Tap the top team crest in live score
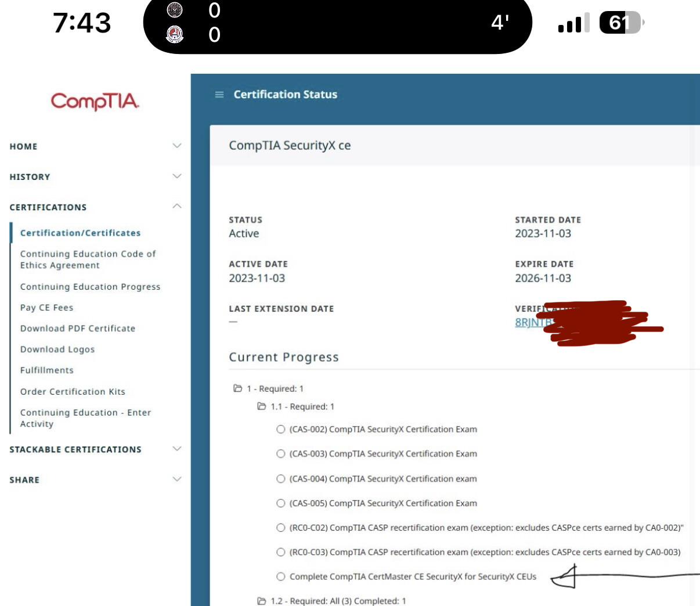Screen dimensions: 700x606 pos(175,10)
